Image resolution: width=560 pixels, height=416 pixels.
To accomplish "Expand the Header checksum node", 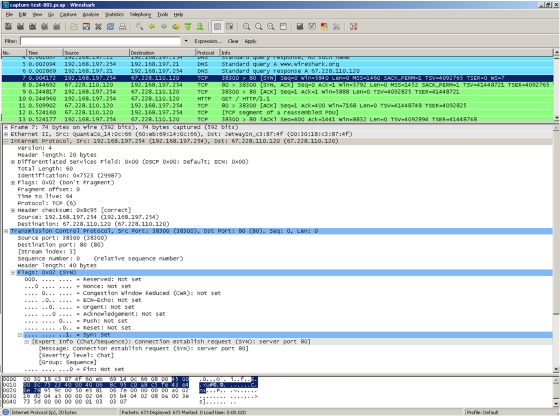I will (x=13, y=210).
